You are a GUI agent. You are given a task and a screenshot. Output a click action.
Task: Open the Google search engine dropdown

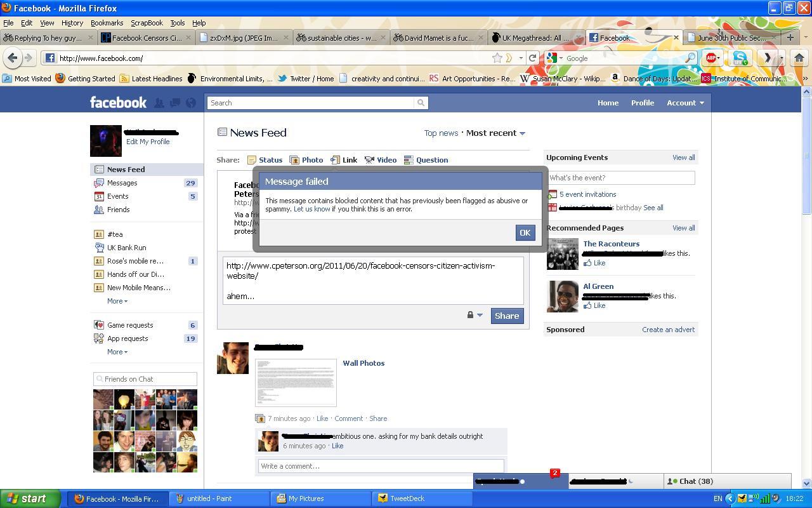point(554,58)
